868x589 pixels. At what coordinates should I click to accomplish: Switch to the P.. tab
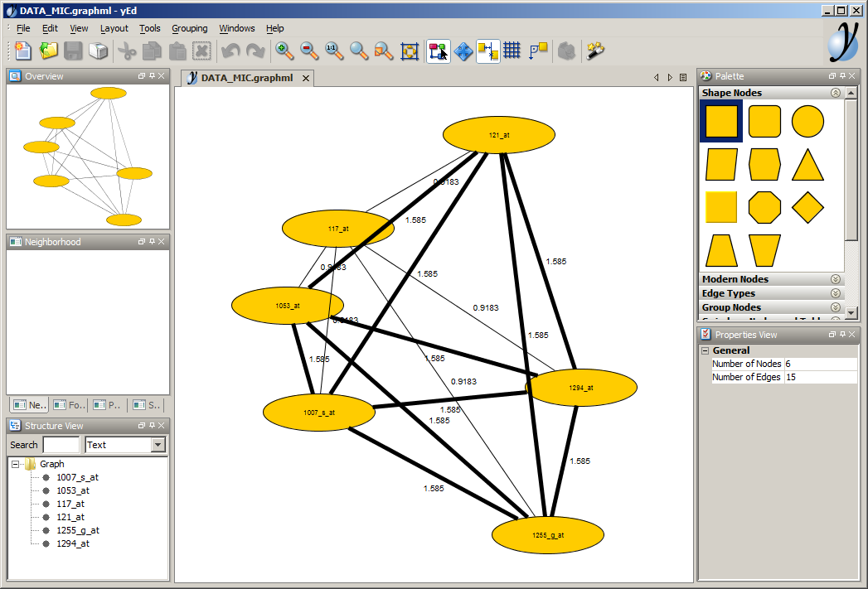point(107,405)
